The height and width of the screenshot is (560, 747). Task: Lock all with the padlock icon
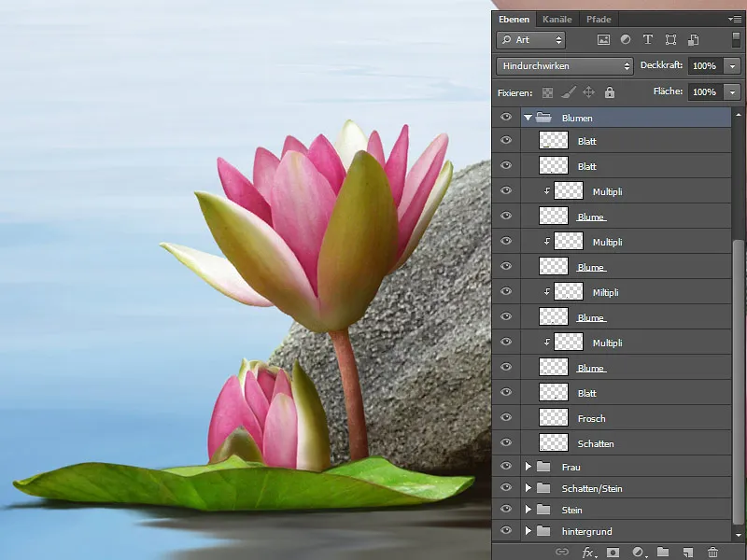point(610,92)
